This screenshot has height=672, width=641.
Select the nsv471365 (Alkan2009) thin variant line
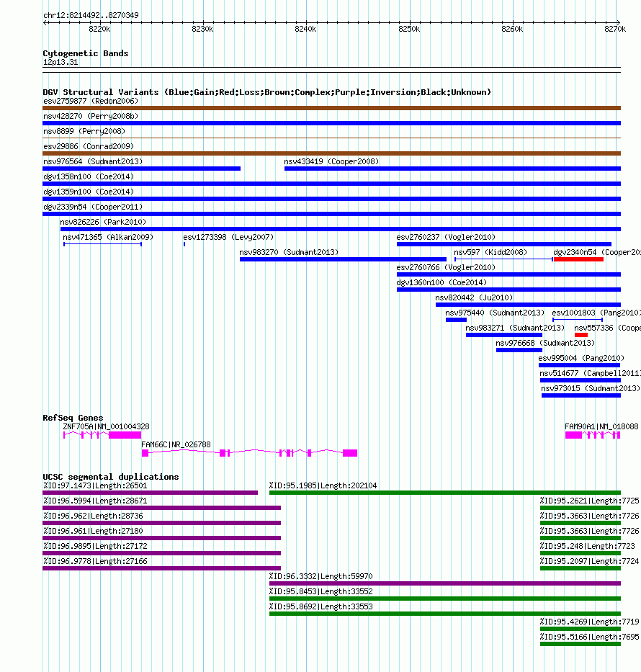(102, 244)
